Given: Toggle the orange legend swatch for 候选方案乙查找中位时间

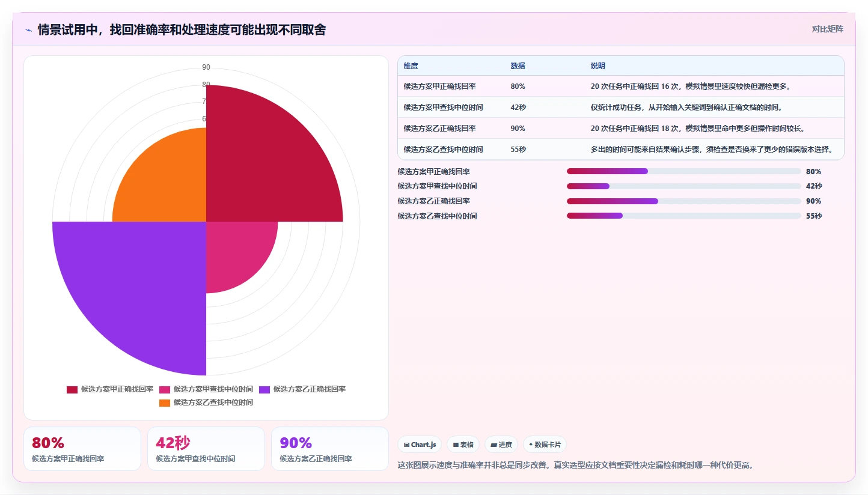Looking at the screenshot, I should (165, 402).
